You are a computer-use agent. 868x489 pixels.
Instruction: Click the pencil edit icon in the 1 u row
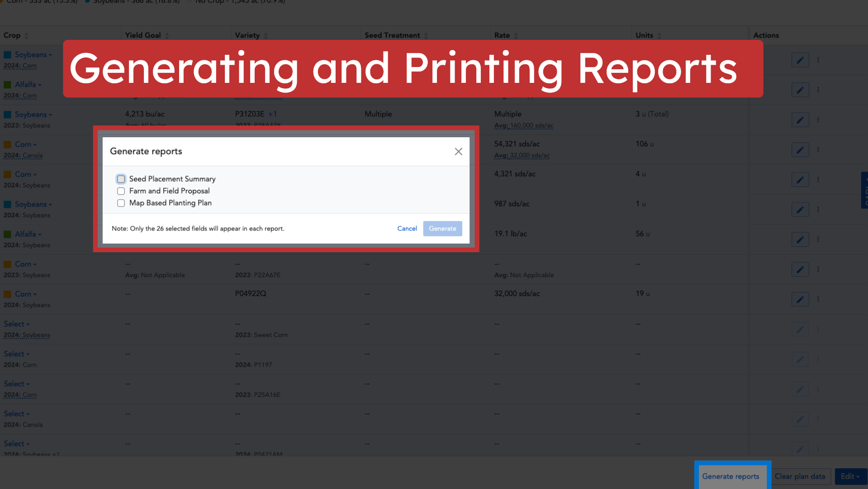pos(800,210)
